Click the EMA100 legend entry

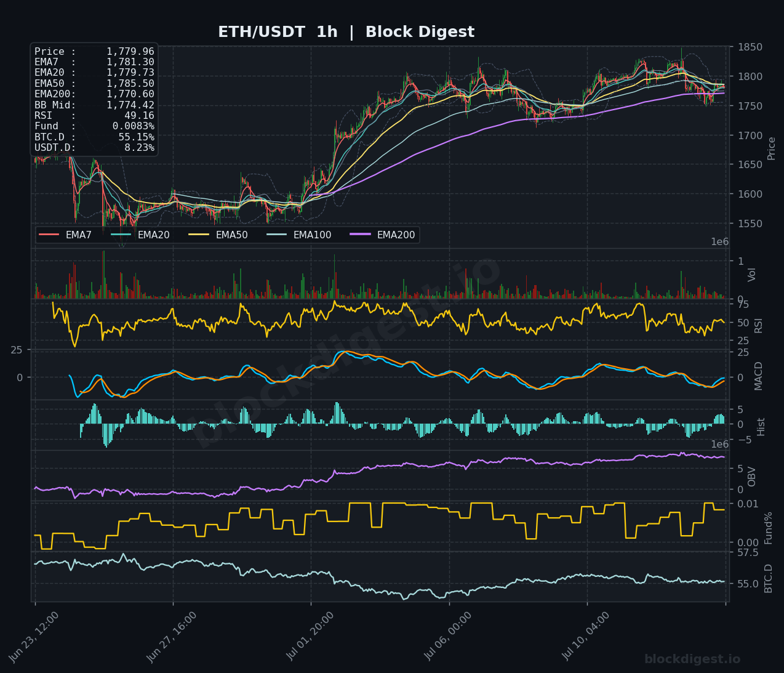pos(299,235)
